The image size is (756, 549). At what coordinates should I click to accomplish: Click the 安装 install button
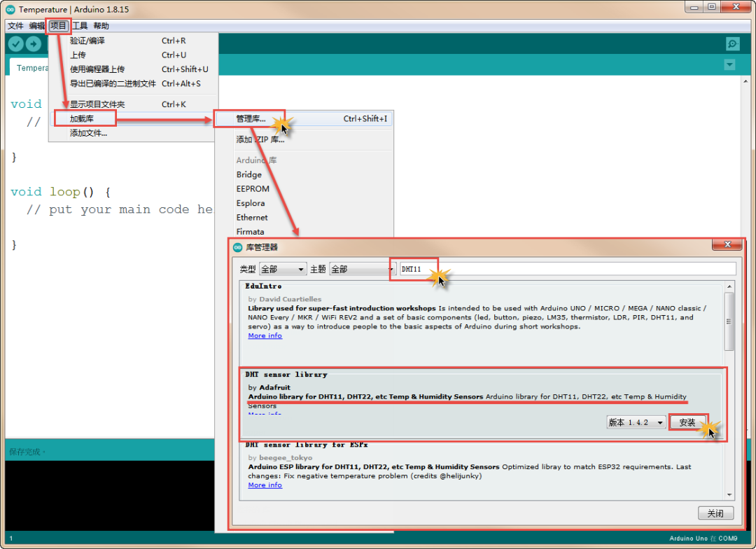(687, 423)
